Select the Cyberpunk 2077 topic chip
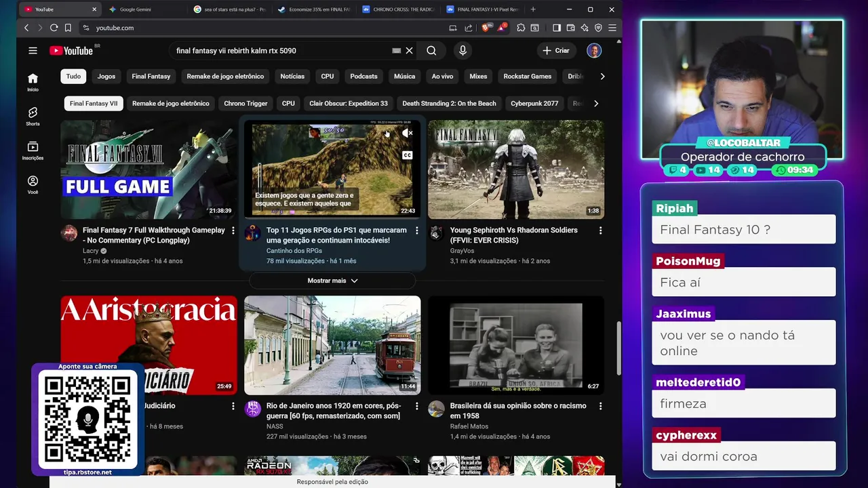This screenshot has width=868, height=488. point(534,104)
